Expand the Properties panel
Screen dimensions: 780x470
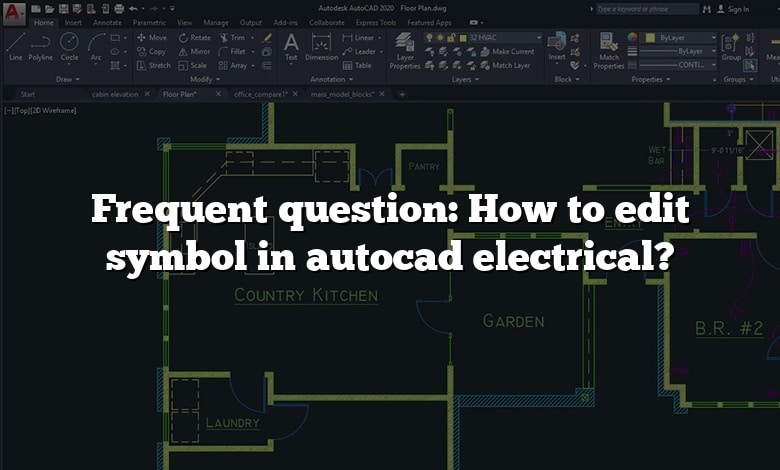tap(651, 79)
